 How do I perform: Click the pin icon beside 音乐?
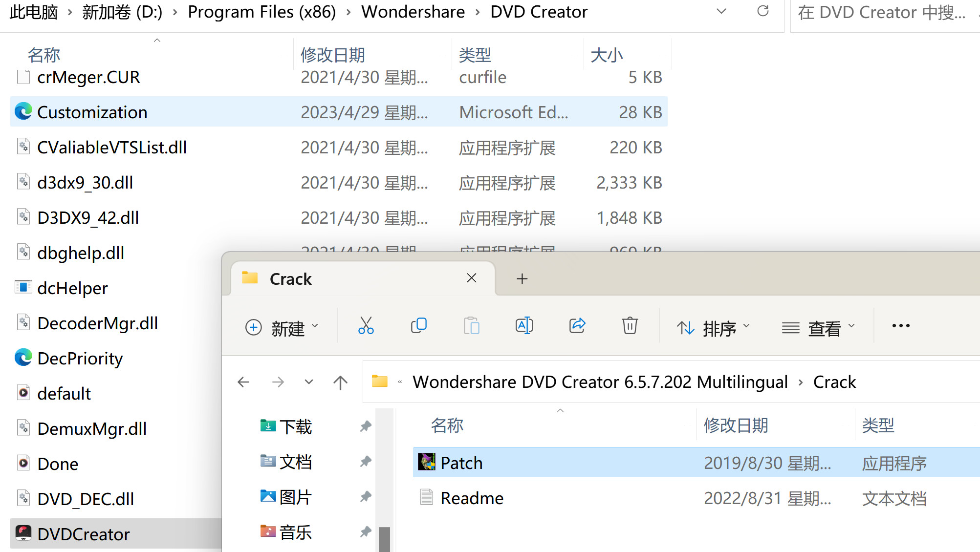pyautogui.click(x=366, y=532)
